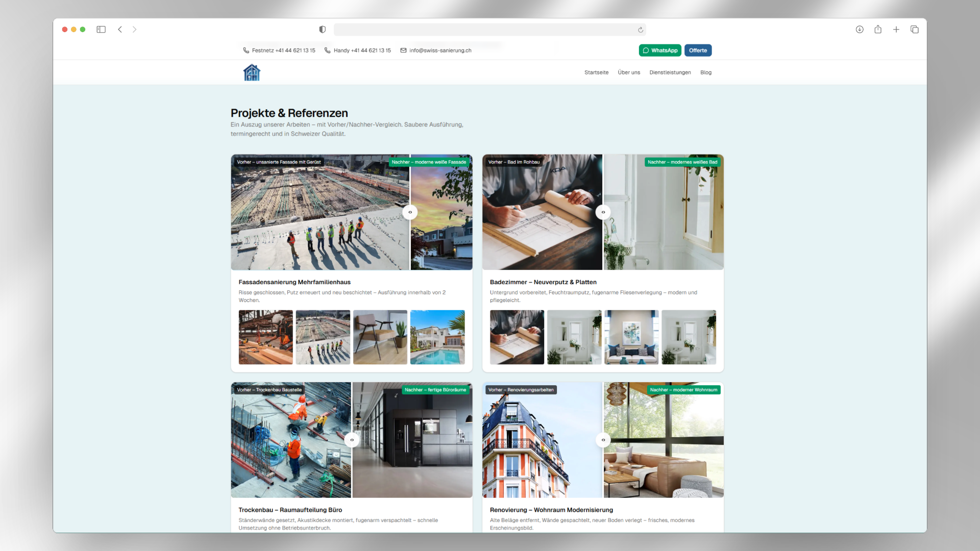
Task: Open the Dienstleistungen menu item
Action: (670, 72)
